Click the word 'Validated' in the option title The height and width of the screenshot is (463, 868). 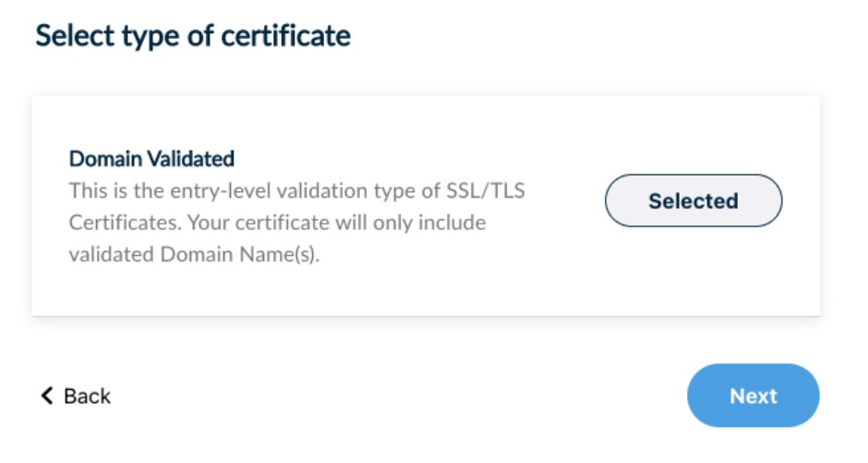click(192, 159)
